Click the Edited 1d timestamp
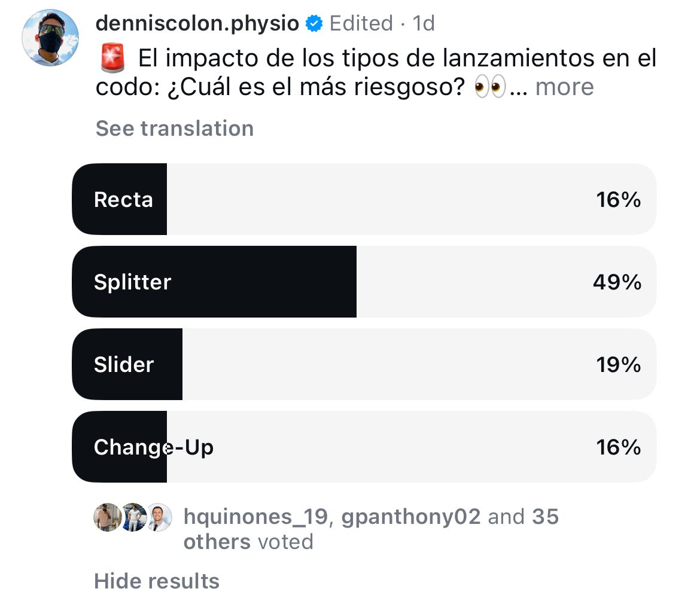This screenshot has width=700, height=613. [x=382, y=24]
